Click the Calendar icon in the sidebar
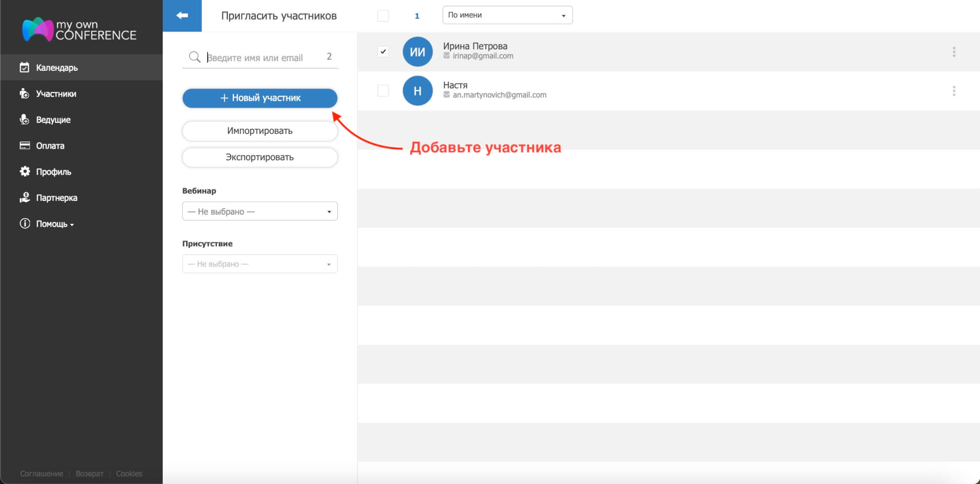The height and width of the screenshot is (484, 980). coord(24,67)
